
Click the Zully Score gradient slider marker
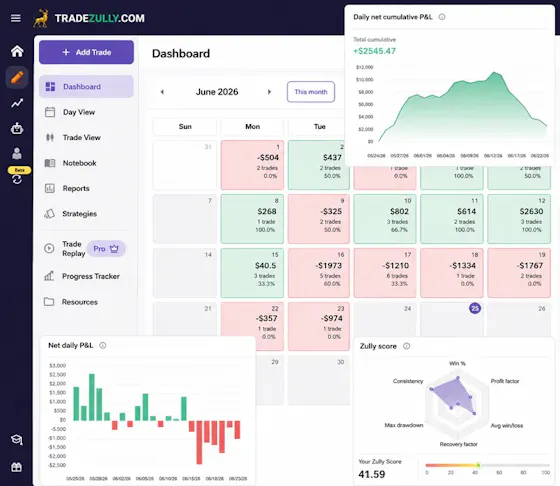point(478,465)
